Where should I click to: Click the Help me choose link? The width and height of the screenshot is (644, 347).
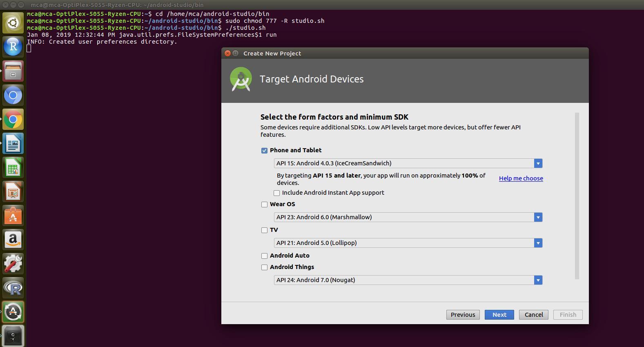(x=521, y=178)
